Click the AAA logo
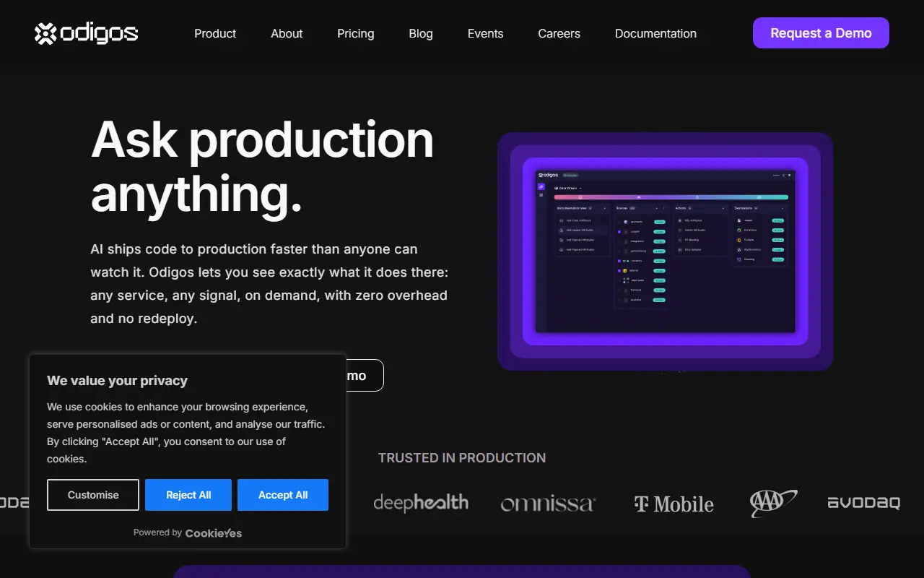 point(773,503)
